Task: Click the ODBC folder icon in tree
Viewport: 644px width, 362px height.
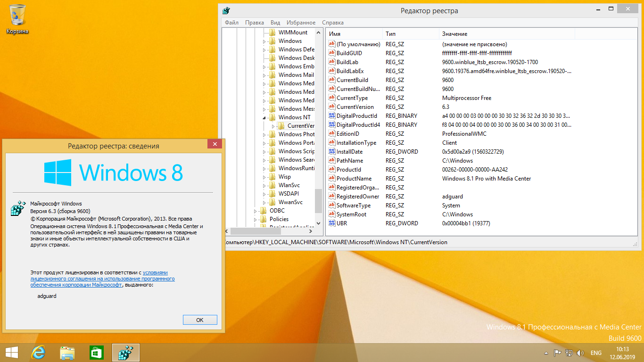Action: coord(264,211)
